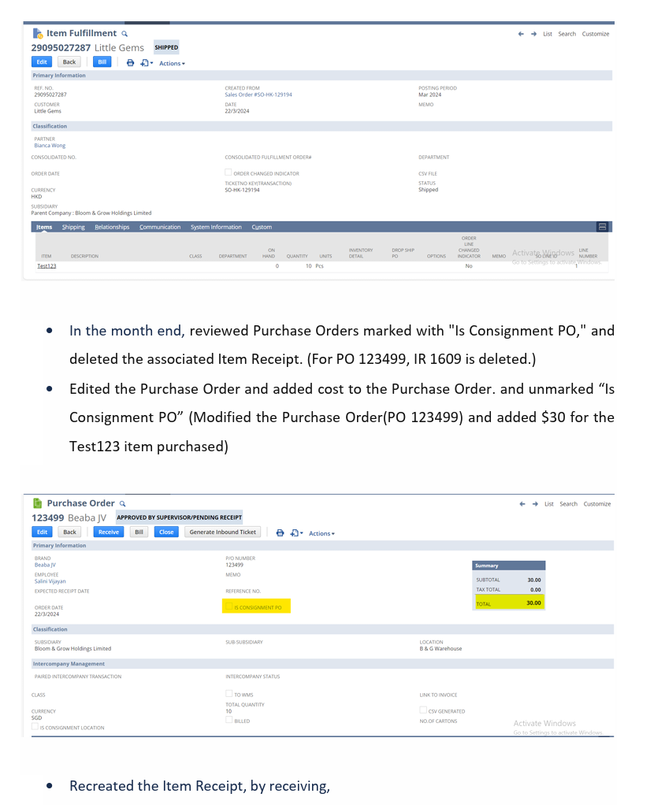Open the new-record dropdown in Purchase Order toolbar
This screenshot has width=654, height=812.
[x=297, y=533]
